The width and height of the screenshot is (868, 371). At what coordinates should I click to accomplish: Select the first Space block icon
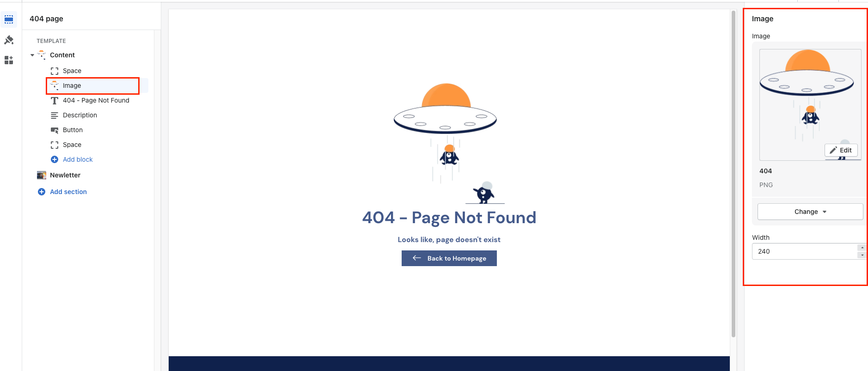55,71
